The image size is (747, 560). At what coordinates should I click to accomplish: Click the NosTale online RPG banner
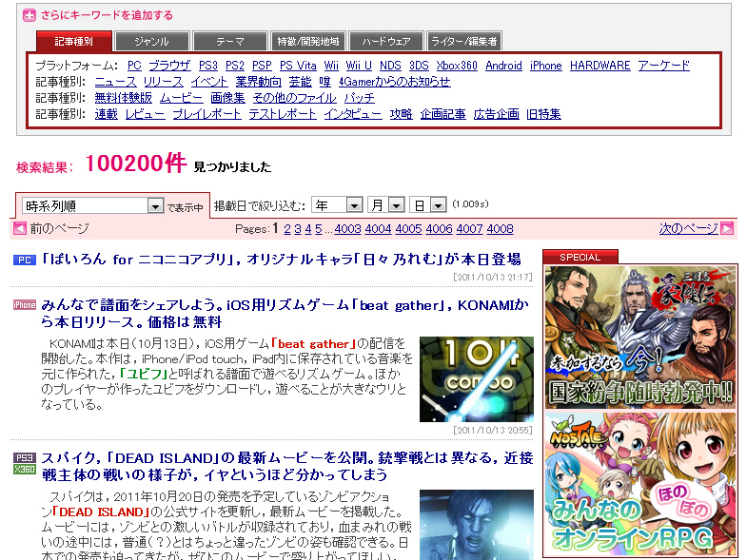point(640,483)
